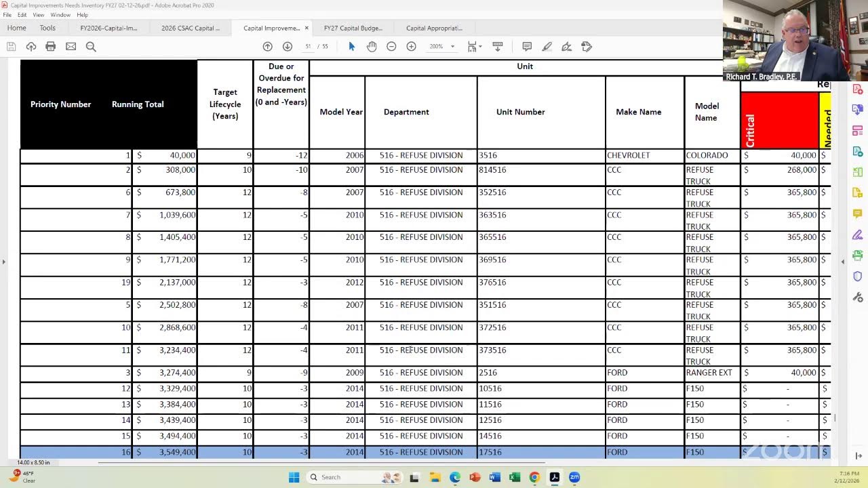Switch to the Home tab
Viewport: 868px width, 488px height.
click(x=16, y=28)
